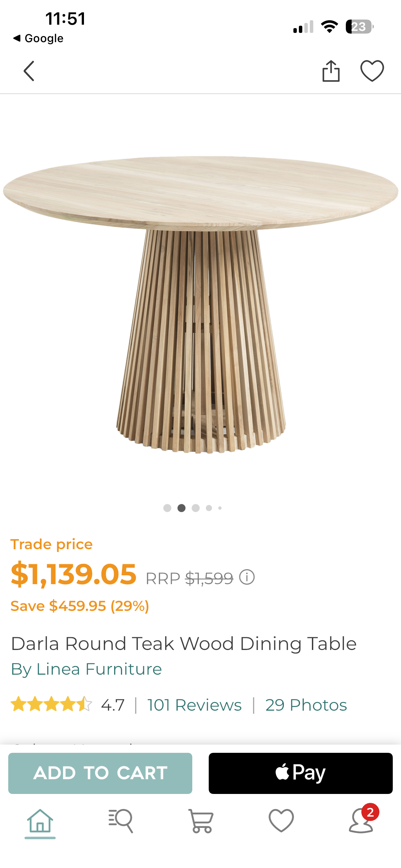Tap the table product image
This screenshot has width=401, height=868.
[200, 304]
